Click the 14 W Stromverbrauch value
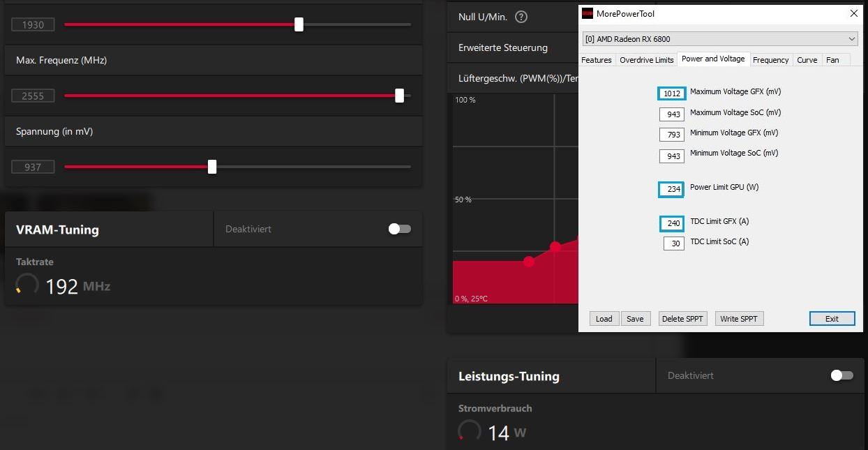Viewport: 868px width, 450px height. [507, 433]
